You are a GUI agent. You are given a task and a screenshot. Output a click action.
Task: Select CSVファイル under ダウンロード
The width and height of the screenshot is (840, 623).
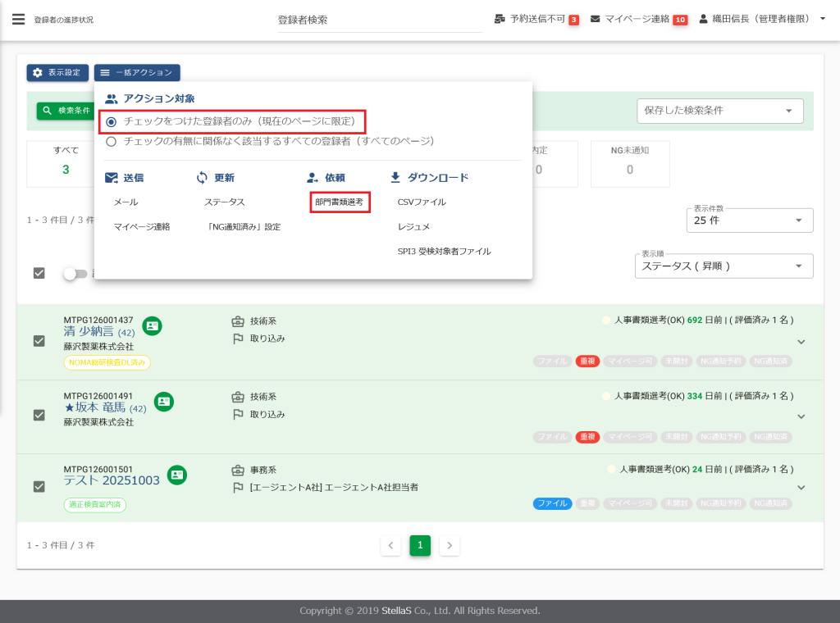click(x=422, y=202)
